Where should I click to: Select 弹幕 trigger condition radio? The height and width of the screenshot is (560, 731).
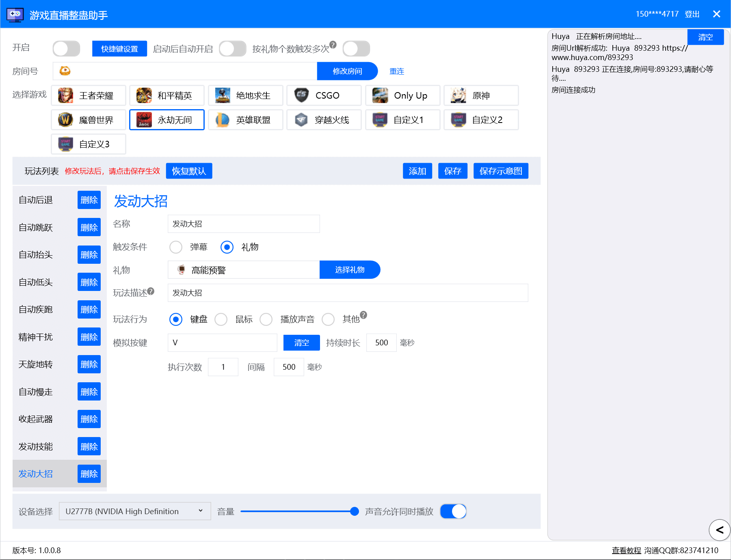click(x=176, y=247)
